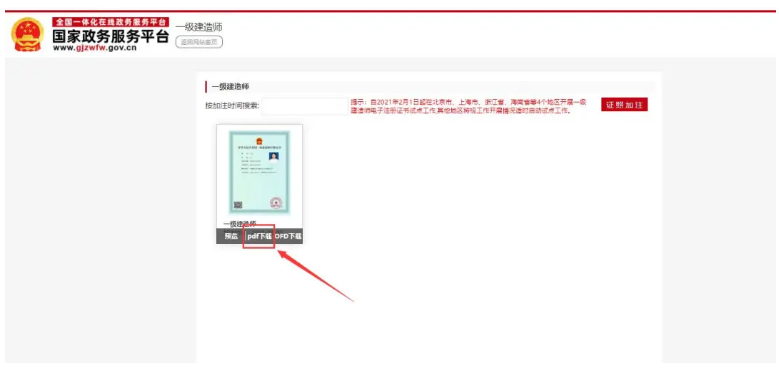Click the QR code on the certificate
This screenshot has height=368, width=779.
click(x=238, y=205)
